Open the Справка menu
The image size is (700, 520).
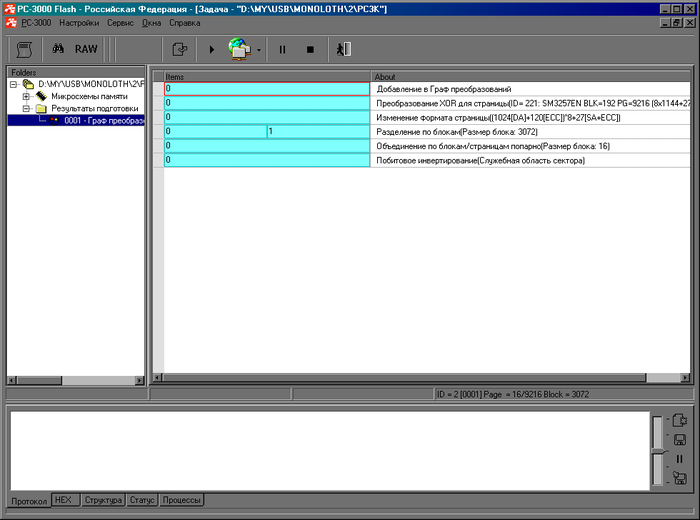point(184,22)
